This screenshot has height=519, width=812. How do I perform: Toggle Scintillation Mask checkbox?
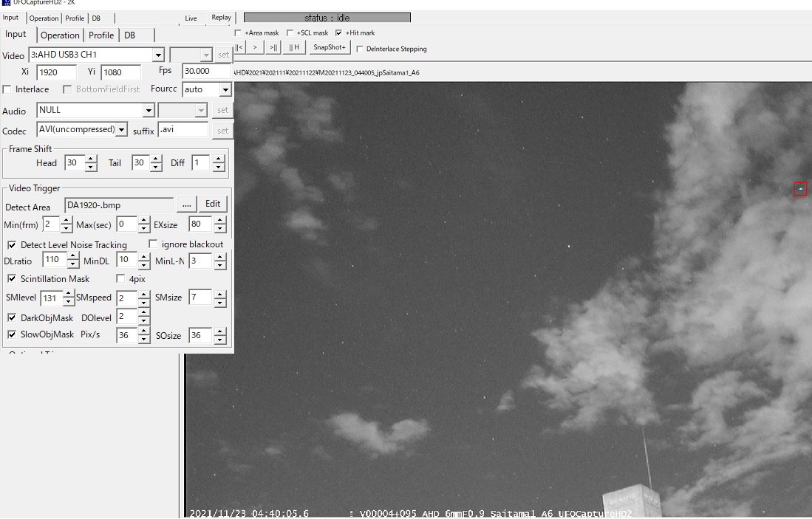coord(12,279)
